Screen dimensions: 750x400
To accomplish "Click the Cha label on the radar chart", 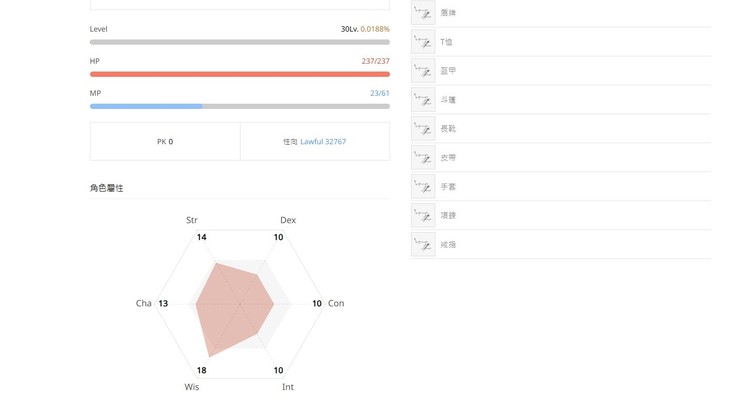I will 144,303.
